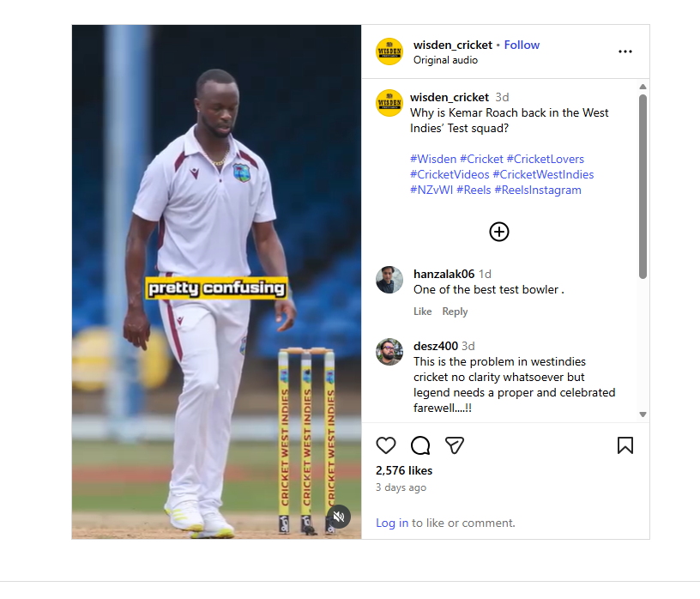Click the comments scrollbar up arrow

point(643,87)
